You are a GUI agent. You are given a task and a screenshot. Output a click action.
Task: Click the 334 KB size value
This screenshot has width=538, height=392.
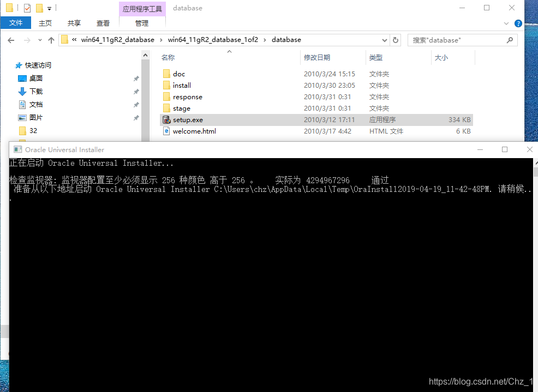pos(459,120)
